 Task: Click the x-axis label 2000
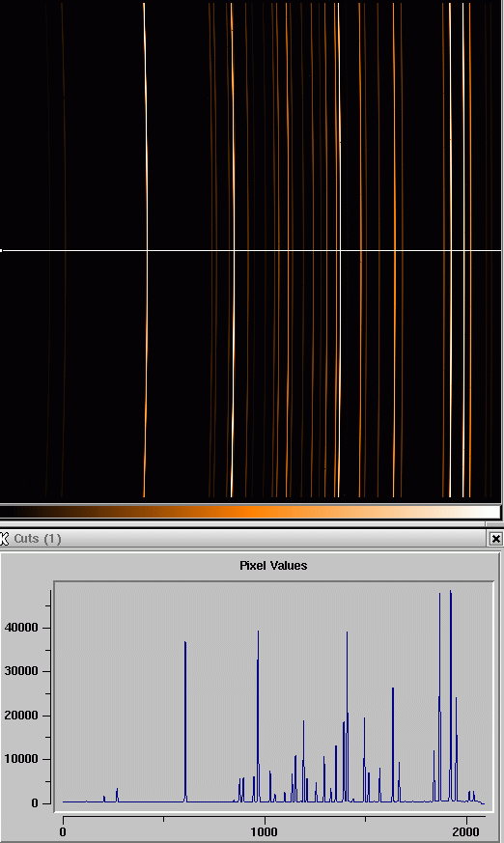coord(465,831)
